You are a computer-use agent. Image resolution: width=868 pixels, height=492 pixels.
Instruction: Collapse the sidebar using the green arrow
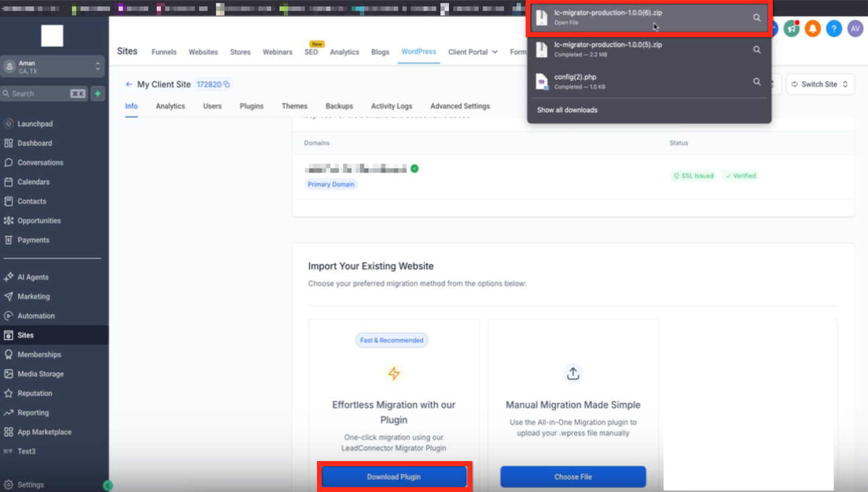pyautogui.click(x=108, y=484)
